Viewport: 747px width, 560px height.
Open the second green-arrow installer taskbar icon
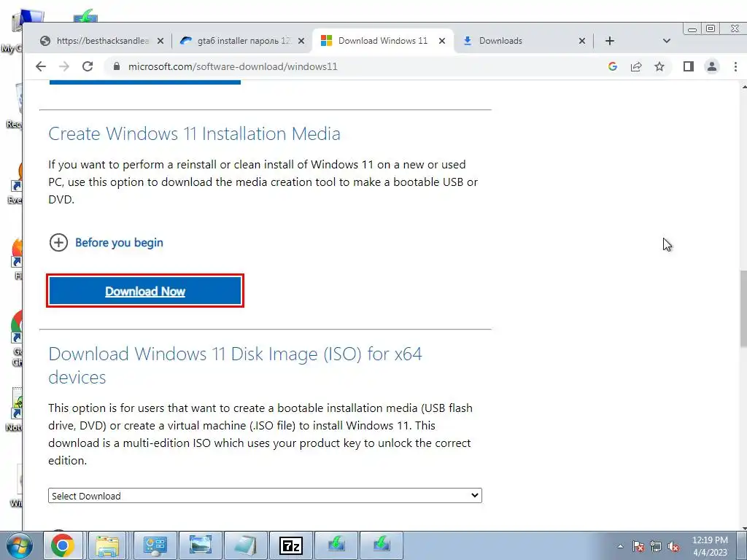(x=382, y=545)
